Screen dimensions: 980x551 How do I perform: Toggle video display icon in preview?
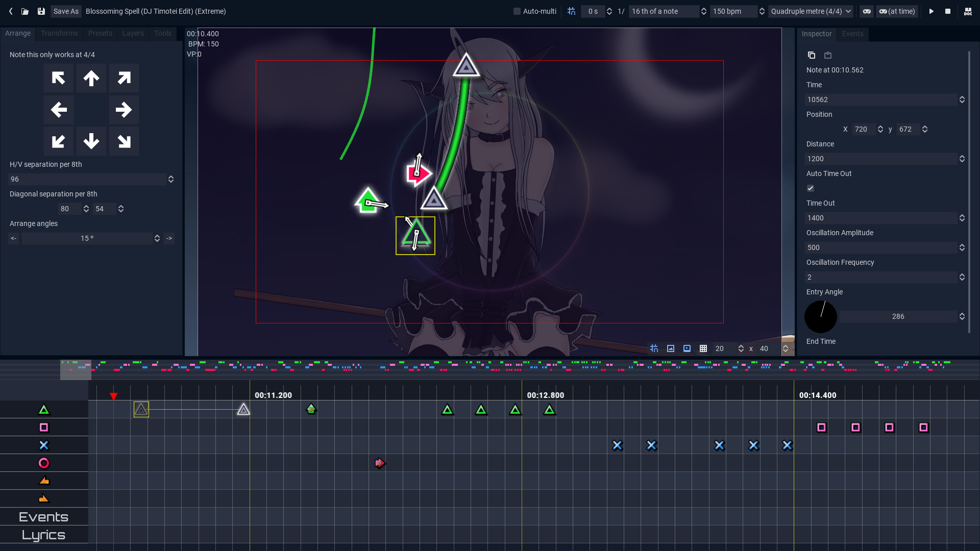[x=687, y=348]
